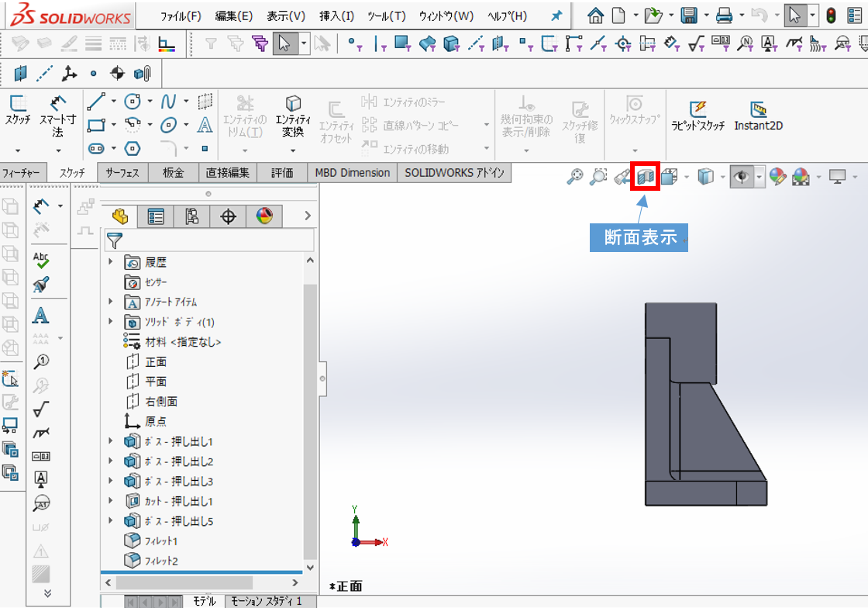This screenshot has height=608, width=868.
Task: Click the Edit Appearance color sphere icon
Action: (x=778, y=178)
